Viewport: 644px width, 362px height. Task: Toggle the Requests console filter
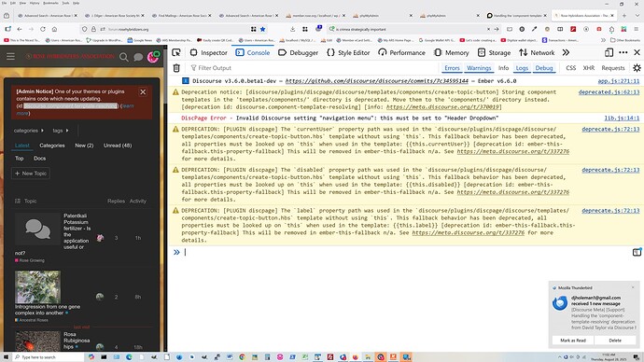[613, 68]
